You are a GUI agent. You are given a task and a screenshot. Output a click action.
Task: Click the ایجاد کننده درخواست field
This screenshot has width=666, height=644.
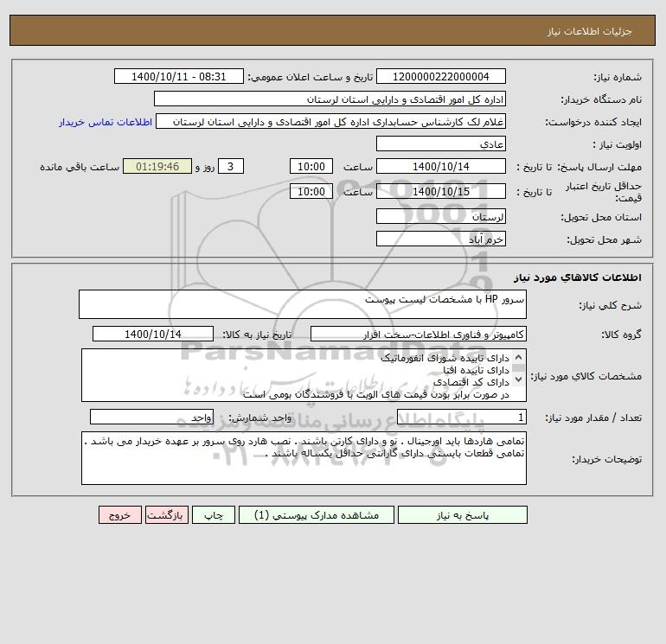(331, 121)
